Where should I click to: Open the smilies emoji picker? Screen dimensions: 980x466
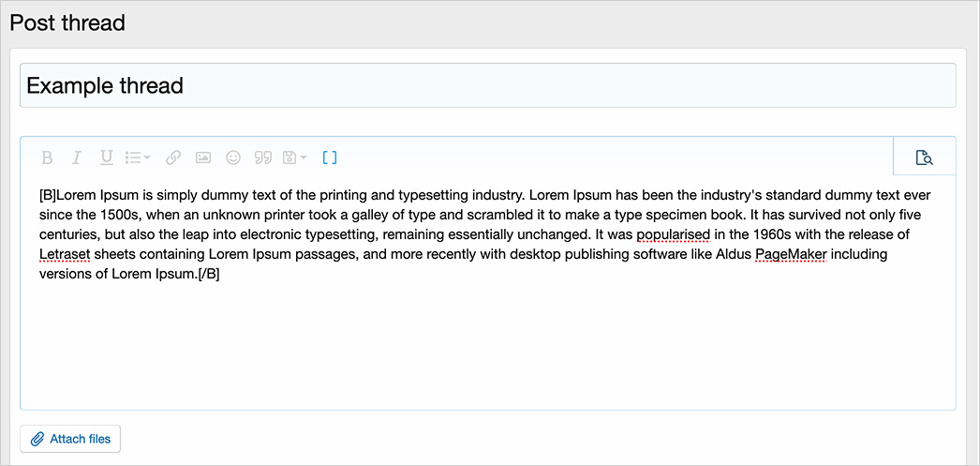[233, 158]
